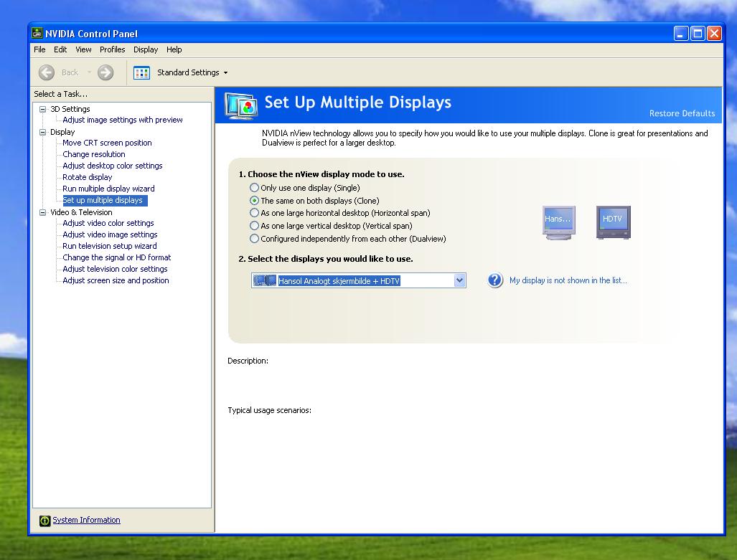This screenshot has width=737, height=560.
Task: Click the Display category label in tree
Action: click(62, 132)
